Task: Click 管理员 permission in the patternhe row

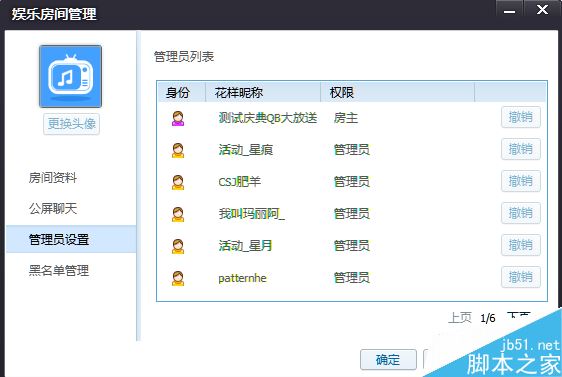Action: pyautogui.click(x=352, y=278)
